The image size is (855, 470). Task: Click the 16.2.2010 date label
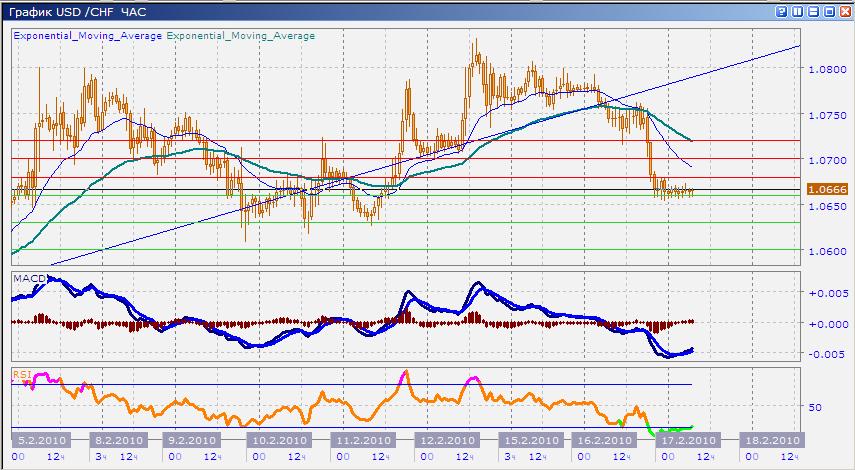click(x=604, y=440)
